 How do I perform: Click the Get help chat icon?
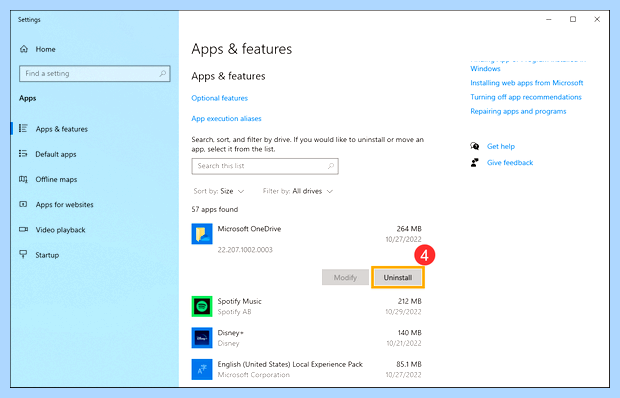(x=474, y=146)
